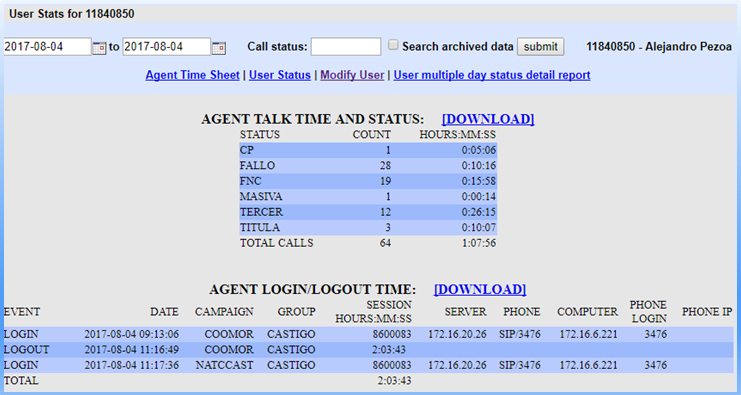Select the TITULA status label
The height and width of the screenshot is (395, 741).
(259, 228)
